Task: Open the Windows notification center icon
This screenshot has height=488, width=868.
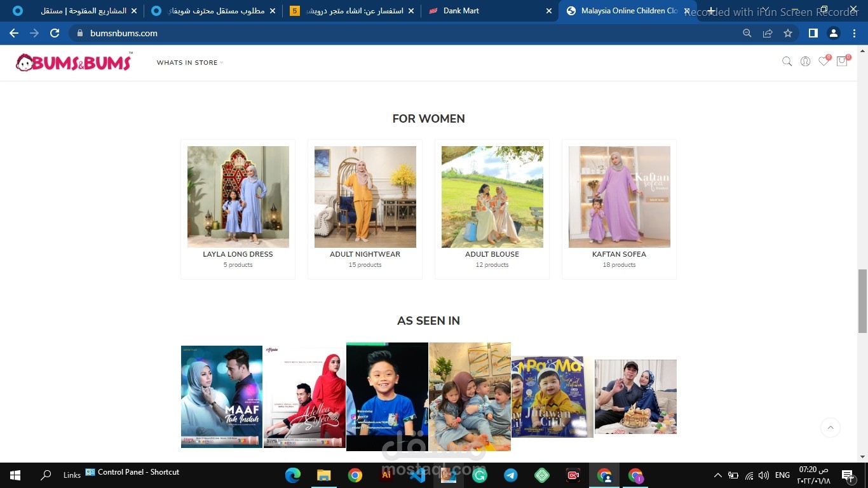Action: 847,475
